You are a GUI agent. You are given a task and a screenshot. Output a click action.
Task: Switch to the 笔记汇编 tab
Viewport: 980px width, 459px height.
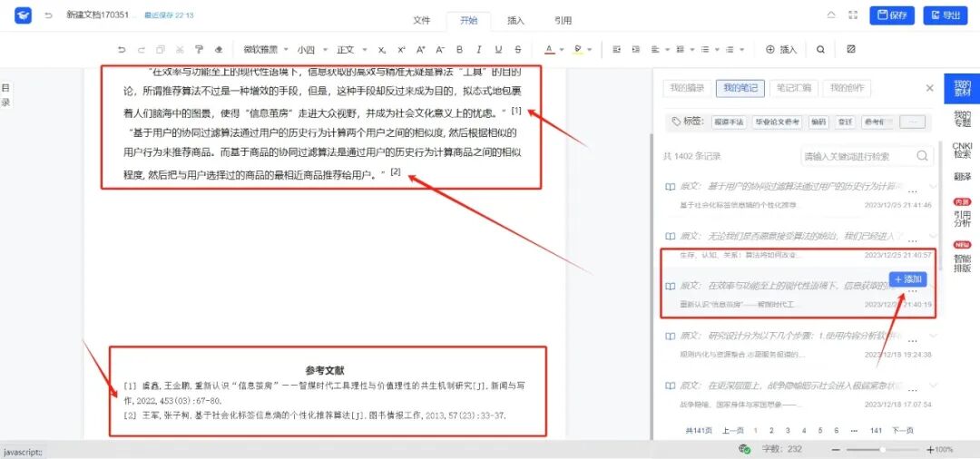tap(794, 88)
